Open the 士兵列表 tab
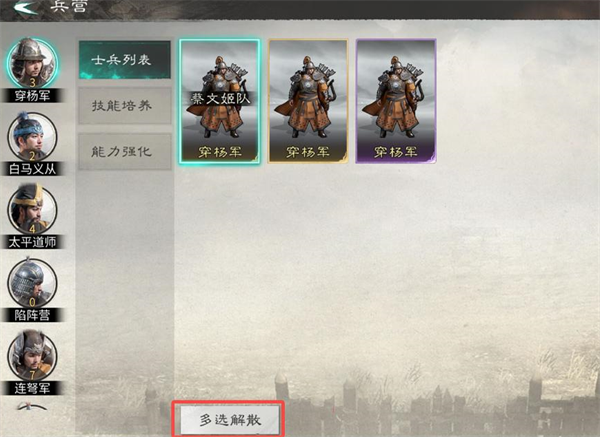The width and height of the screenshot is (600, 437). tap(125, 60)
